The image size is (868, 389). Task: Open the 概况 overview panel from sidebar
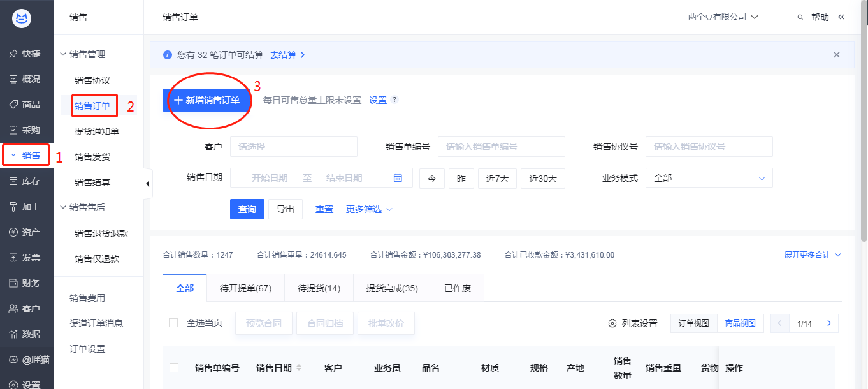[26, 79]
